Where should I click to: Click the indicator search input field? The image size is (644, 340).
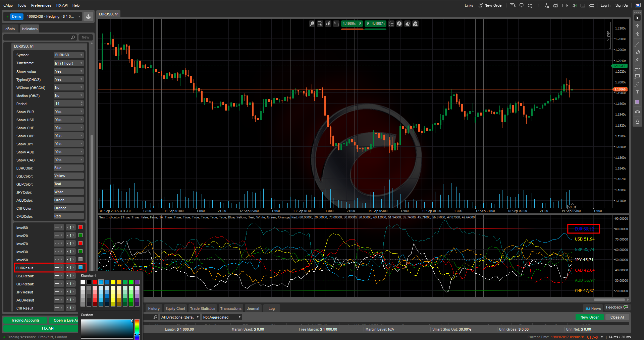coord(40,37)
